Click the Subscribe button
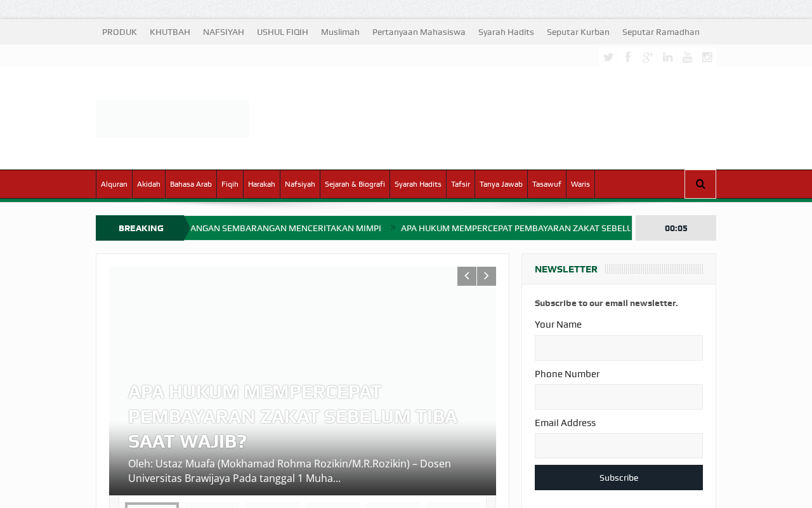The width and height of the screenshot is (812, 508). coord(619,478)
